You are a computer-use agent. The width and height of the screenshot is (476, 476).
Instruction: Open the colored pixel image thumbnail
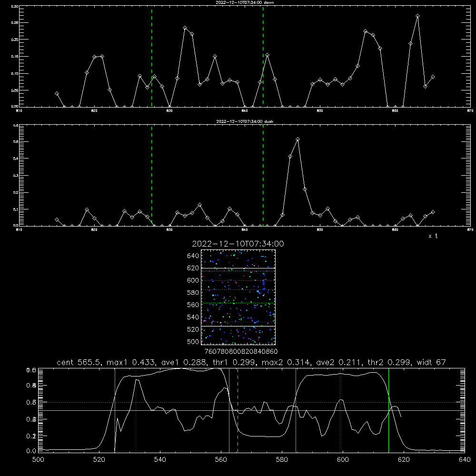point(238,297)
